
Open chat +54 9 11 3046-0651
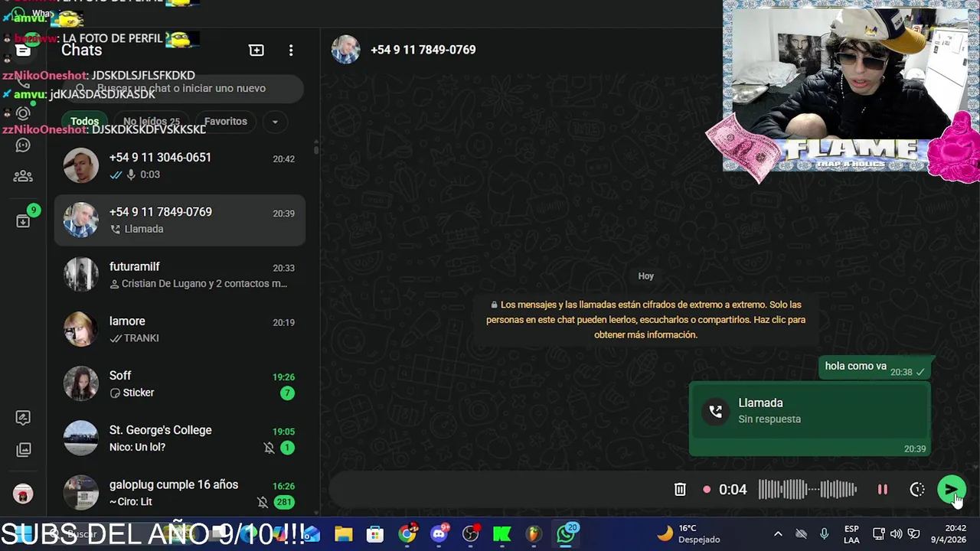(180, 166)
